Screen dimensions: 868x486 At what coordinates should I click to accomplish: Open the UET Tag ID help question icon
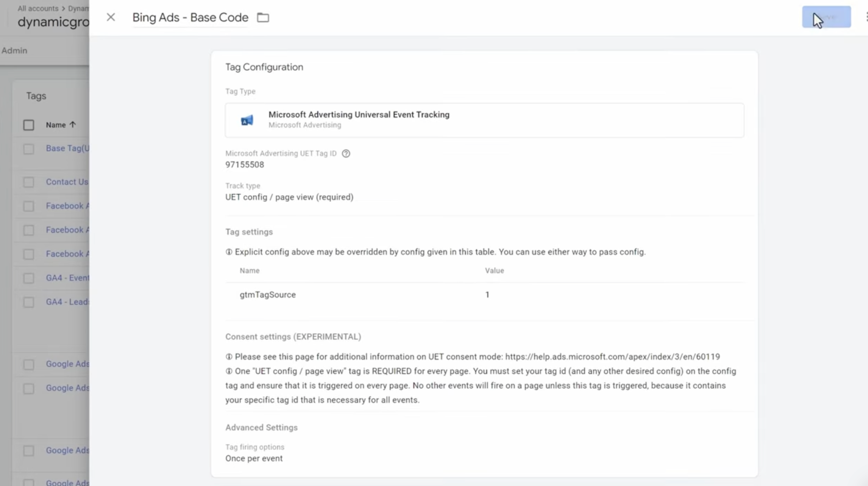click(x=346, y=154)
